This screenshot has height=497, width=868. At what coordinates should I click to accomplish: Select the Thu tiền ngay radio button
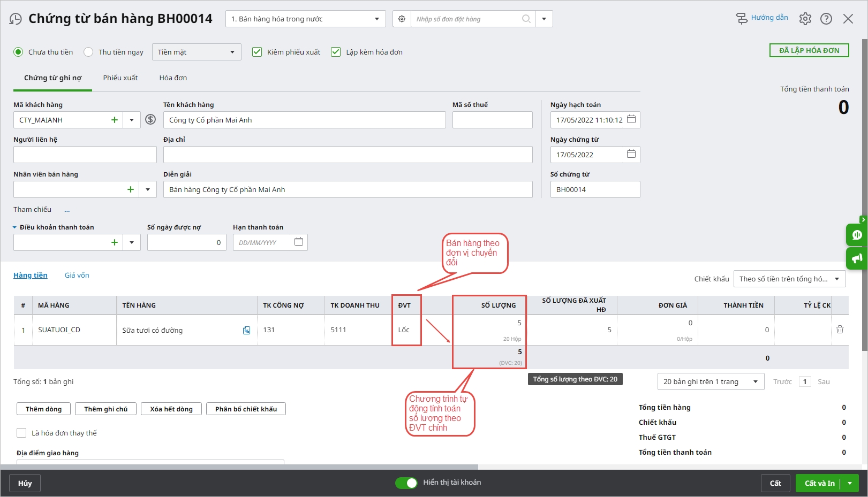(89, 52)
